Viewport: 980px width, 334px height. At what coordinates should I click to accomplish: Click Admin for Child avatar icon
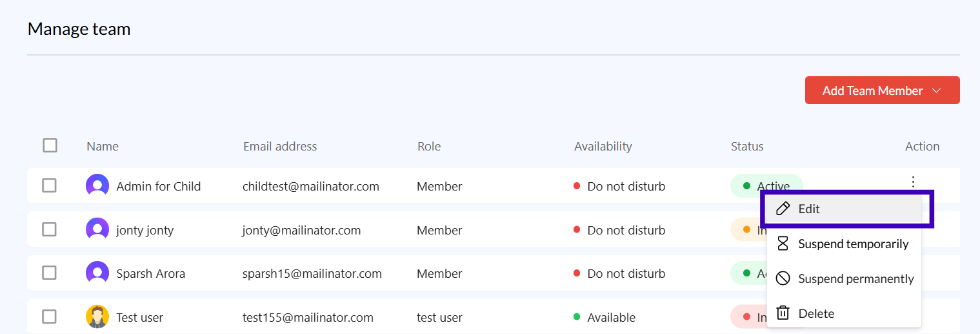point(97,186)
